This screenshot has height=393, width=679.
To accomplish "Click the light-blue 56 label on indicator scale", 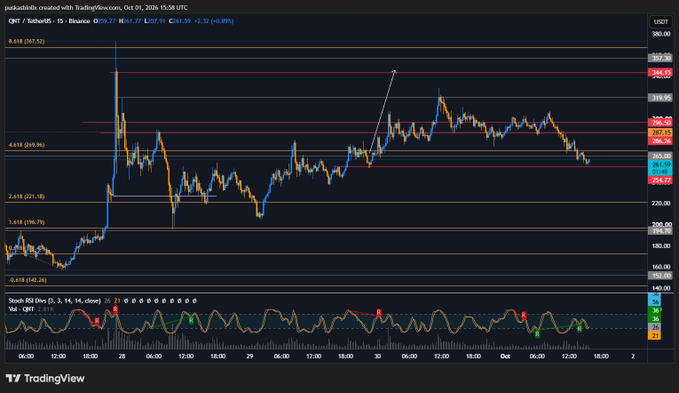I will pos(656,302).
